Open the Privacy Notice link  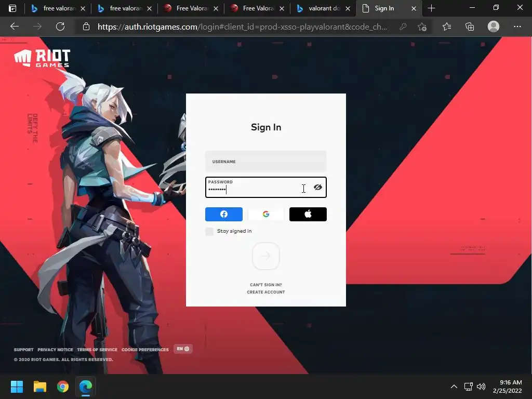[x=55, y=350]
